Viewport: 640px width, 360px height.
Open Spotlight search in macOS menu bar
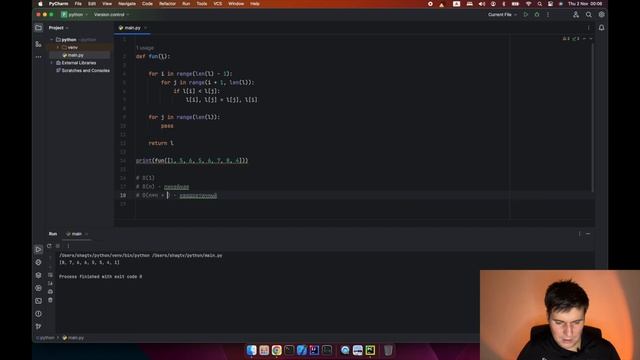540,4
